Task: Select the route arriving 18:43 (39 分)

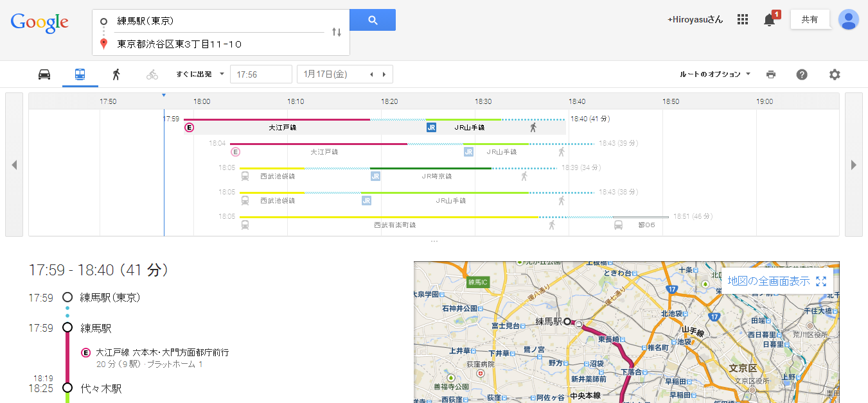Action: click(x=619, y=143)
